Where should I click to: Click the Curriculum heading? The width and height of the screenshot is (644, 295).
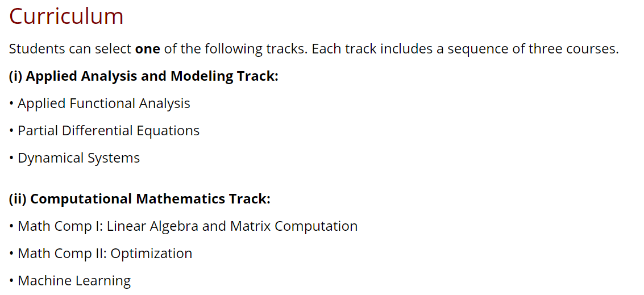tap(66, 16)
